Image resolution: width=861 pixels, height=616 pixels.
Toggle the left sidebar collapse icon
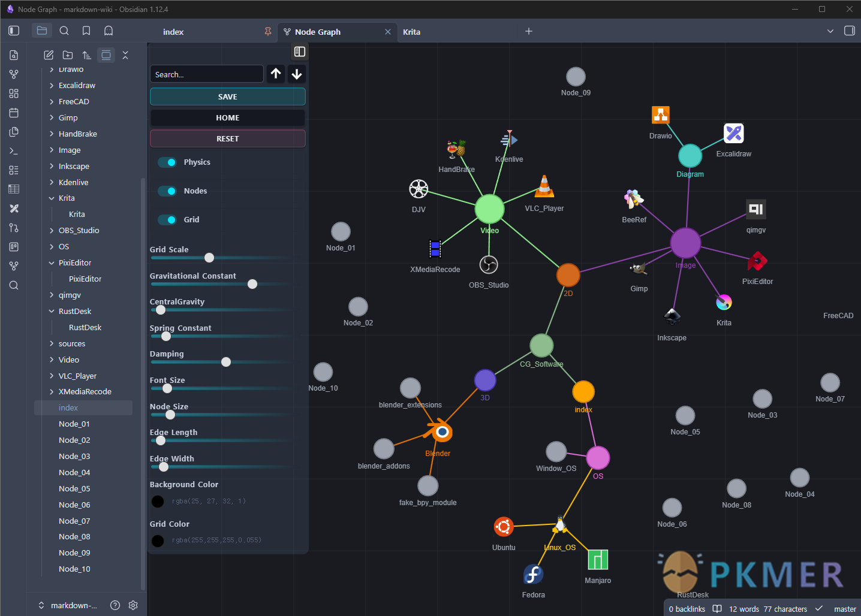tap(14, 31)
